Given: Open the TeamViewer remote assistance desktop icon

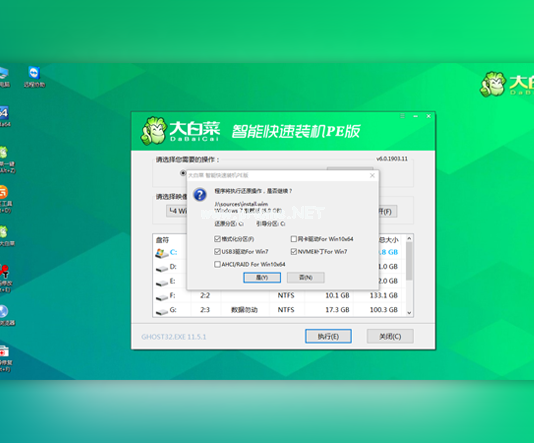Looking at the screenshot, I should pos(34,73).
